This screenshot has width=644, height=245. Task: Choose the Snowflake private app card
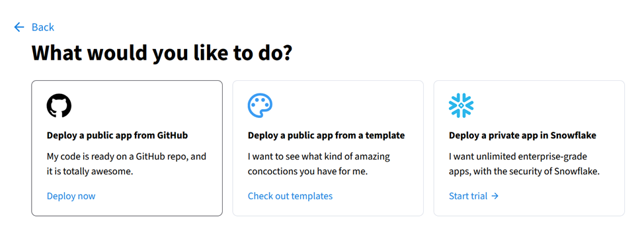(x=529, y=148)
